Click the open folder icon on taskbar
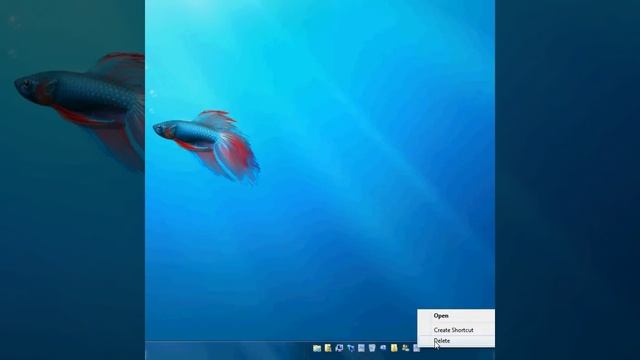The image size is (640, 360). click(317, 348)
